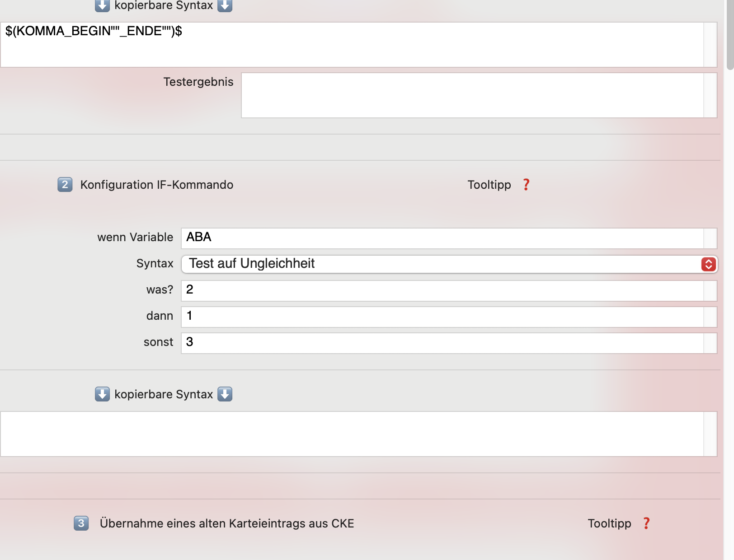
Task: Click red stepper arrows on Syntax dropdown
Action: coord(708,264)
